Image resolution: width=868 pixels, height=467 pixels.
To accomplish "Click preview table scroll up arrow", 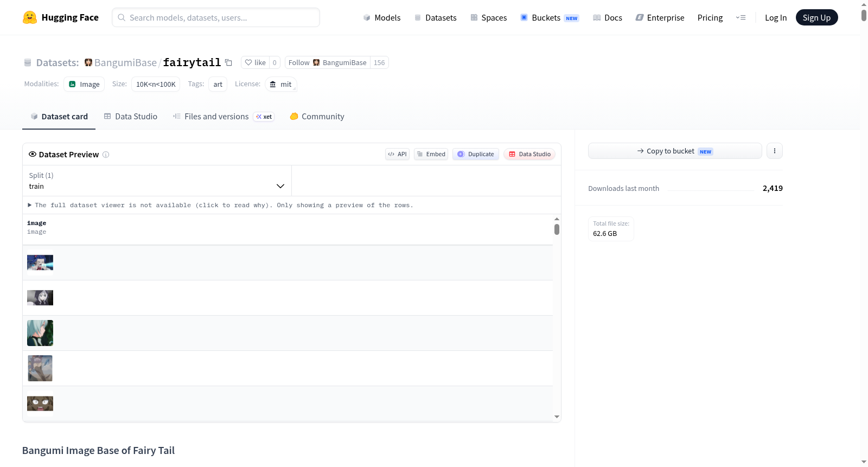I will pyautogui.click(x=557, y=219).
